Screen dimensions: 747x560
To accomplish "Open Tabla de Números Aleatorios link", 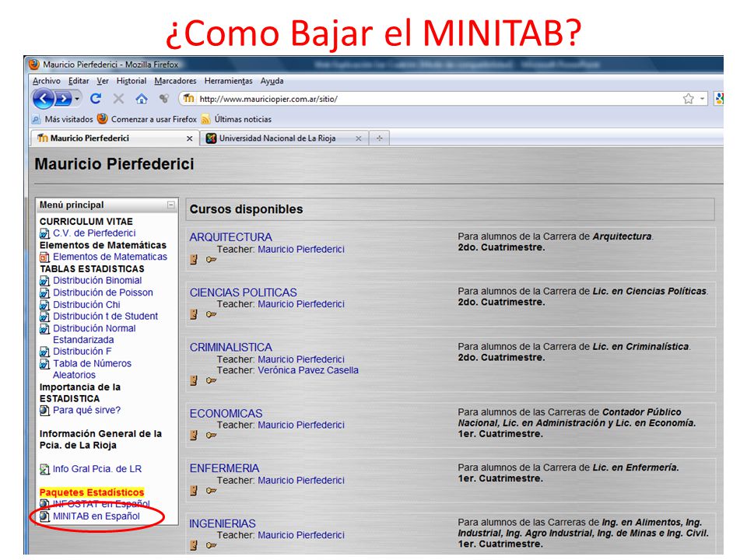I will 92,369.
